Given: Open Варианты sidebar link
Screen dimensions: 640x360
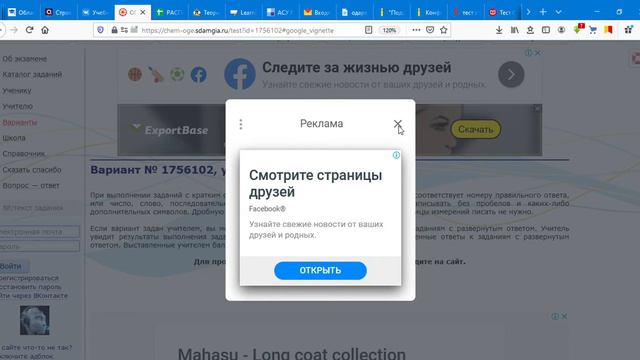Looking at the screenshot, I should click(20, 122).
